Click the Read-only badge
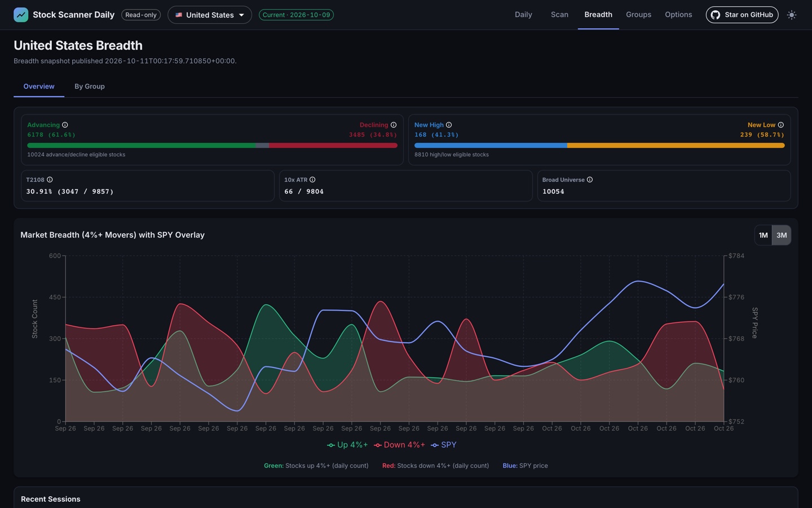This screenshot has width=812, height=508. point(141,15)
